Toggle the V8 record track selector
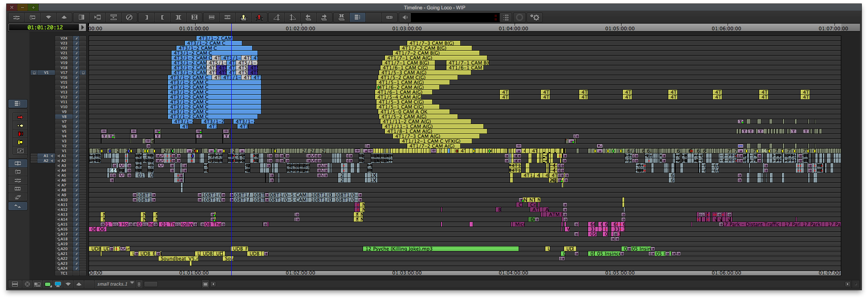This screenshot has height=299, width=868. [x=64, y=117]
